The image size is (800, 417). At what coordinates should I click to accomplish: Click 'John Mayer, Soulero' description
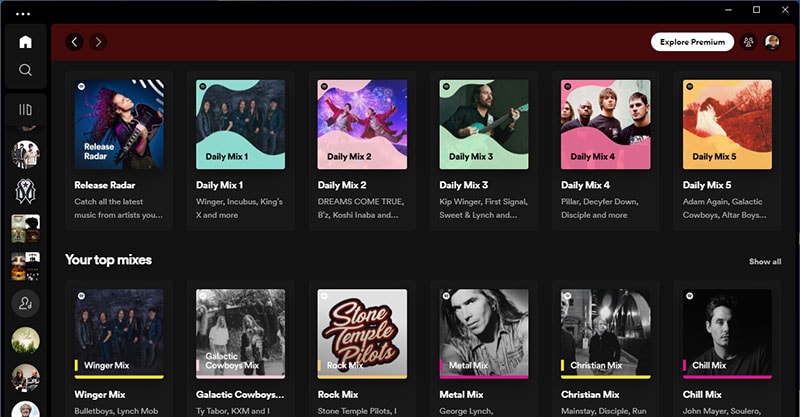pos(722,411)
